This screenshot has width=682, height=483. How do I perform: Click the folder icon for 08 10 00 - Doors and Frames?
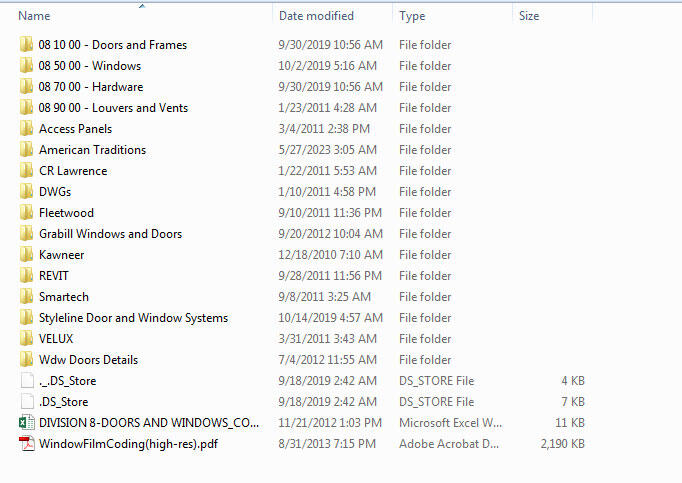[x=27, y=44]
